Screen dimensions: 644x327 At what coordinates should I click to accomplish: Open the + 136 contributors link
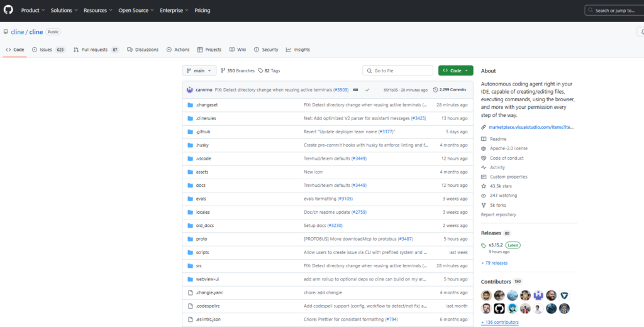point(499,323)
